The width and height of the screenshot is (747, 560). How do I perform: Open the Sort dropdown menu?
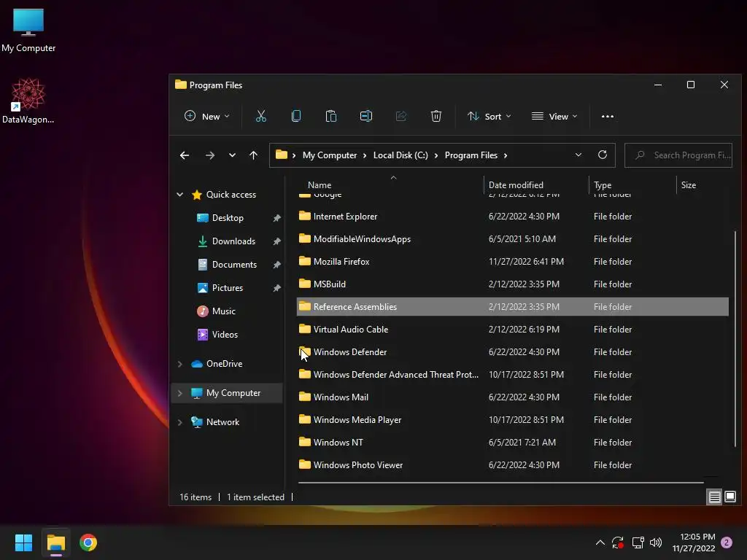click(x=489, y=116)
